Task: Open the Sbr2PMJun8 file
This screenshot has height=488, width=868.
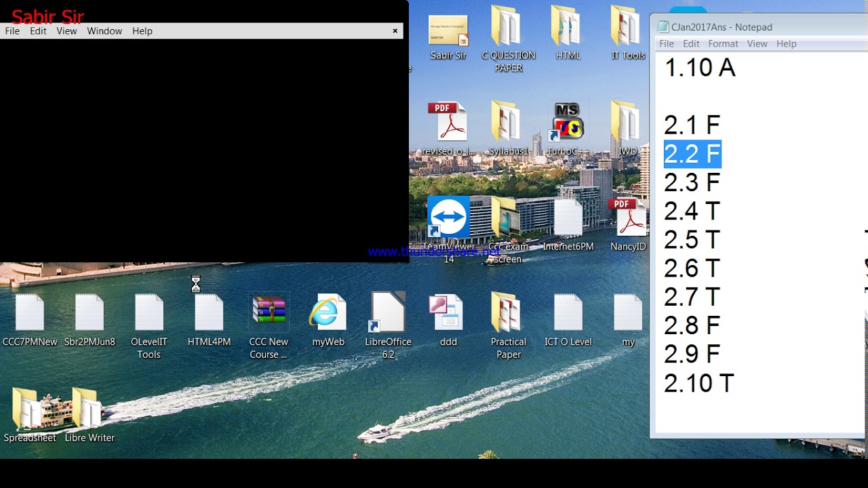Action: pos(90,320)
